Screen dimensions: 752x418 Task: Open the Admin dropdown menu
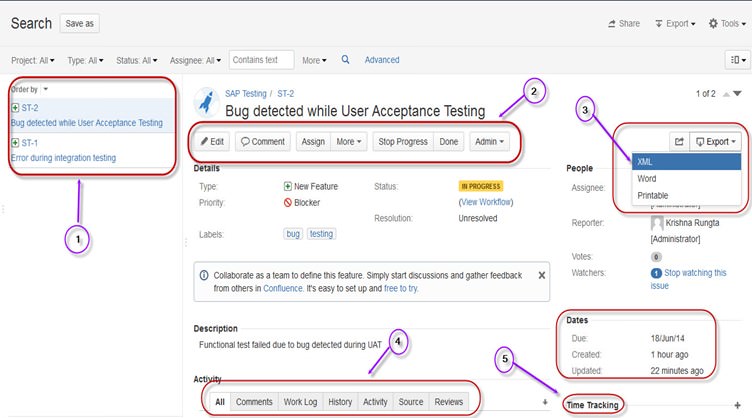(489, 142)
